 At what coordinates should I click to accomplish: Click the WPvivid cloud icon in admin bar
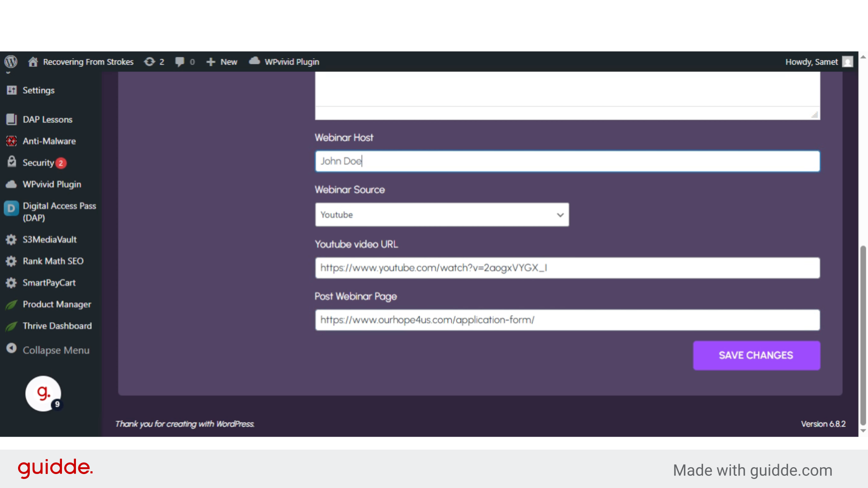tap(255, 61)
